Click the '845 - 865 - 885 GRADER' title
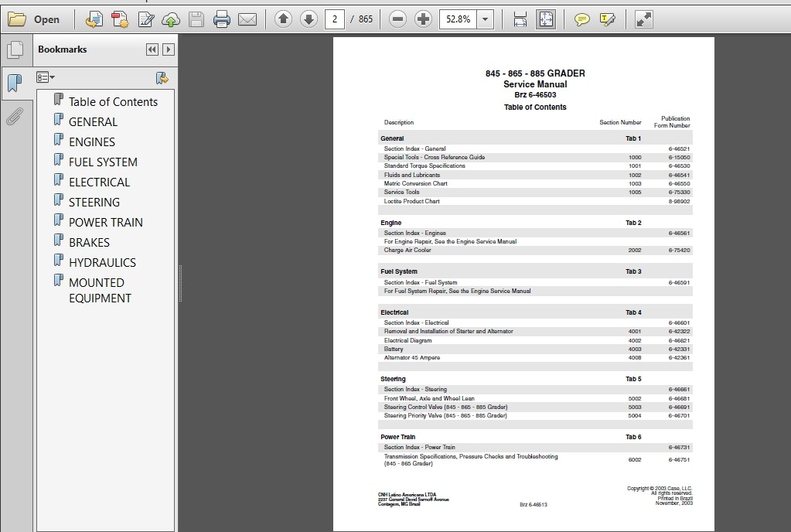This screenshot has height=532, width=791. (x=535, y=73)
